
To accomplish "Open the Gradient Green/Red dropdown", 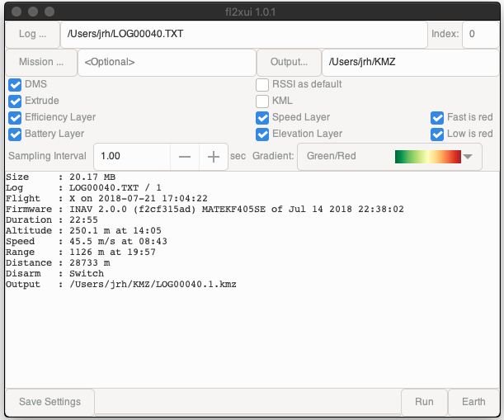I will [x=389, y=156].
